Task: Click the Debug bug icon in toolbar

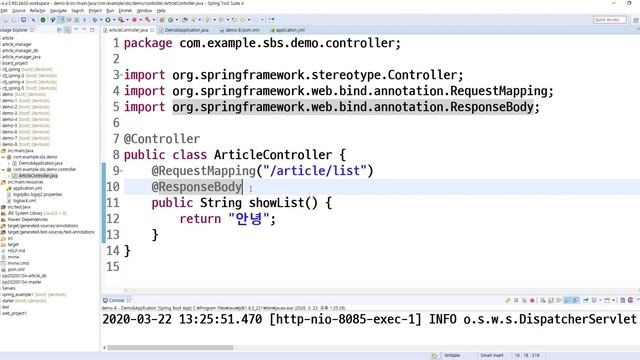Action: (95, 20)
